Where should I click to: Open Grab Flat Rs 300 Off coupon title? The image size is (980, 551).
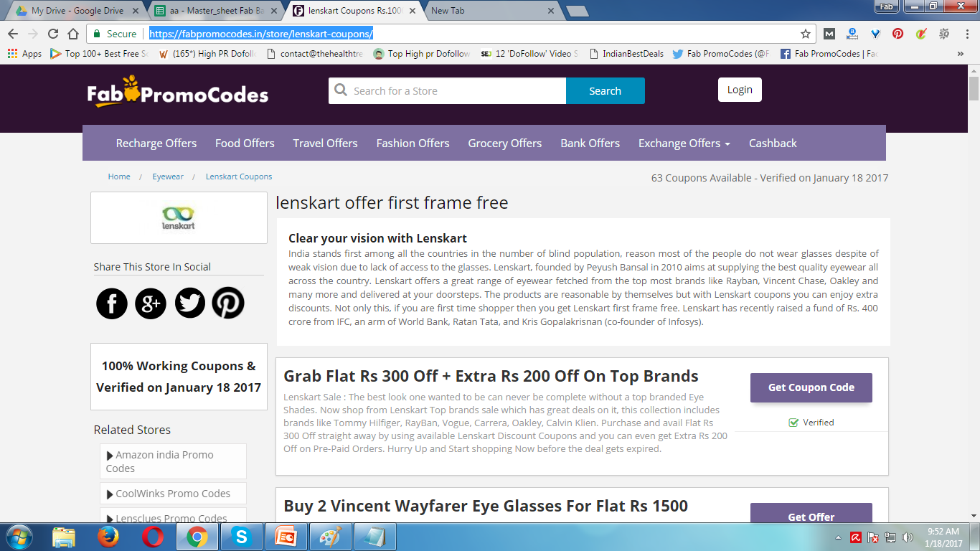pyautogui.click(x=491, y=376)
